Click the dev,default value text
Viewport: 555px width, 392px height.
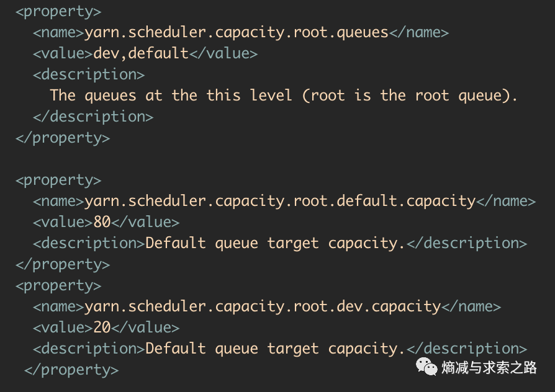141,54
